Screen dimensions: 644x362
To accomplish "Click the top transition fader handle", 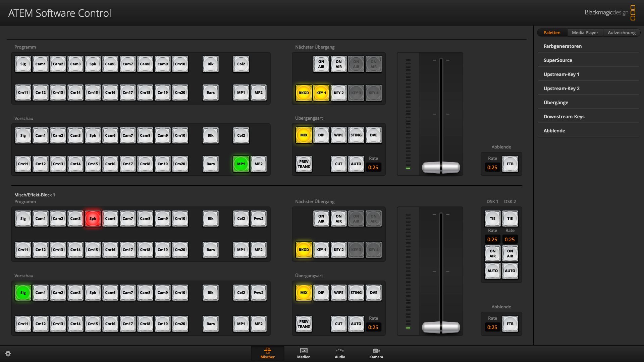I will pyautogui.click(x=441, y=167).
